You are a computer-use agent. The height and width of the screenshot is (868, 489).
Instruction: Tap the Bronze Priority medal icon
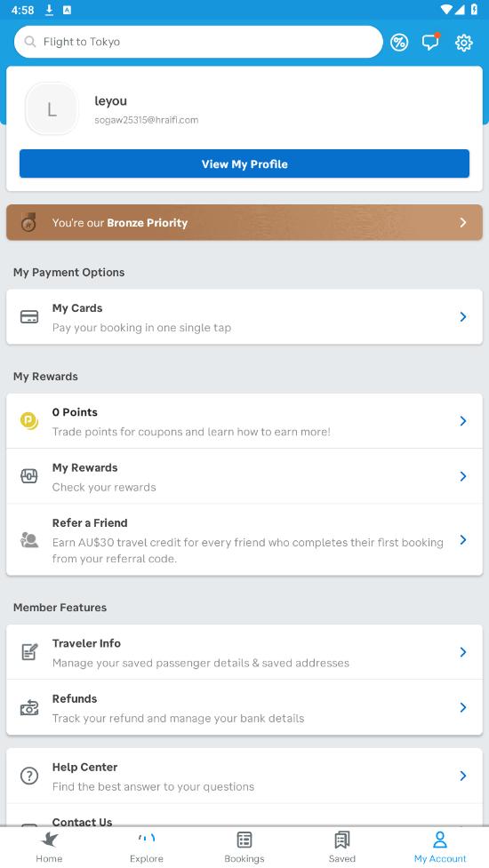click(28, 222)
